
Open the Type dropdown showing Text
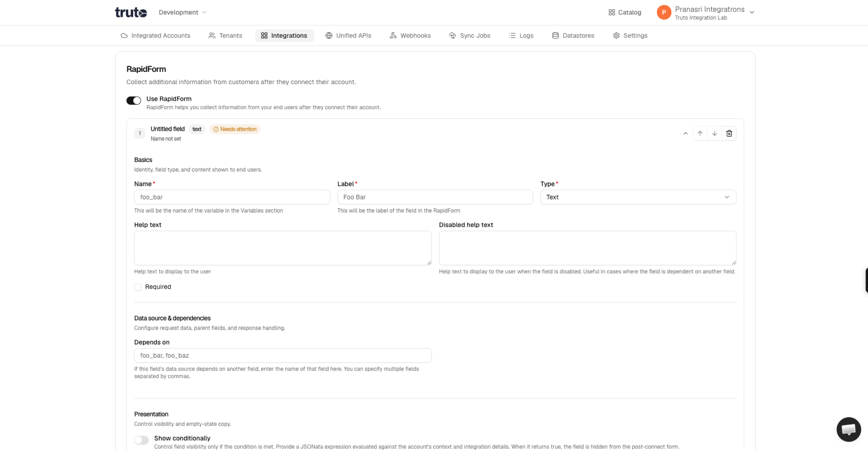click(638, 197)
